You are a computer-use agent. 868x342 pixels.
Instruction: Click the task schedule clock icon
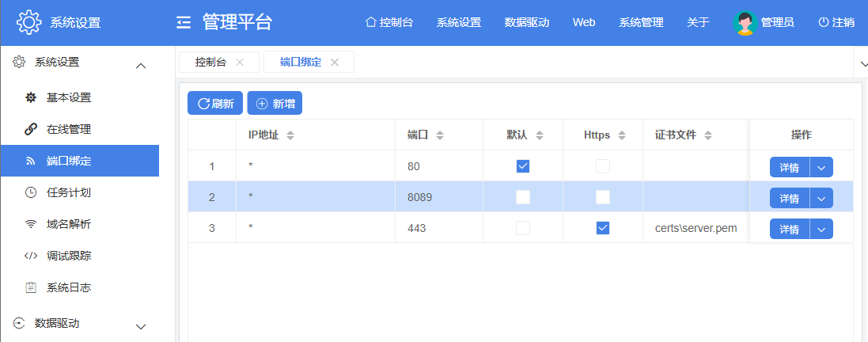click(31, 192)
